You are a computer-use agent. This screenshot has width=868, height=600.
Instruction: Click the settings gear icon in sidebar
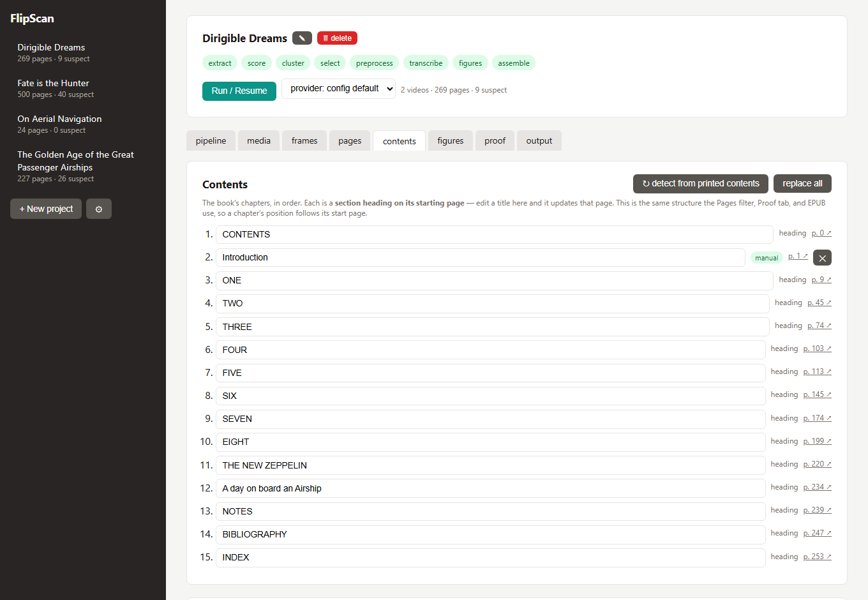click(99, 209)
